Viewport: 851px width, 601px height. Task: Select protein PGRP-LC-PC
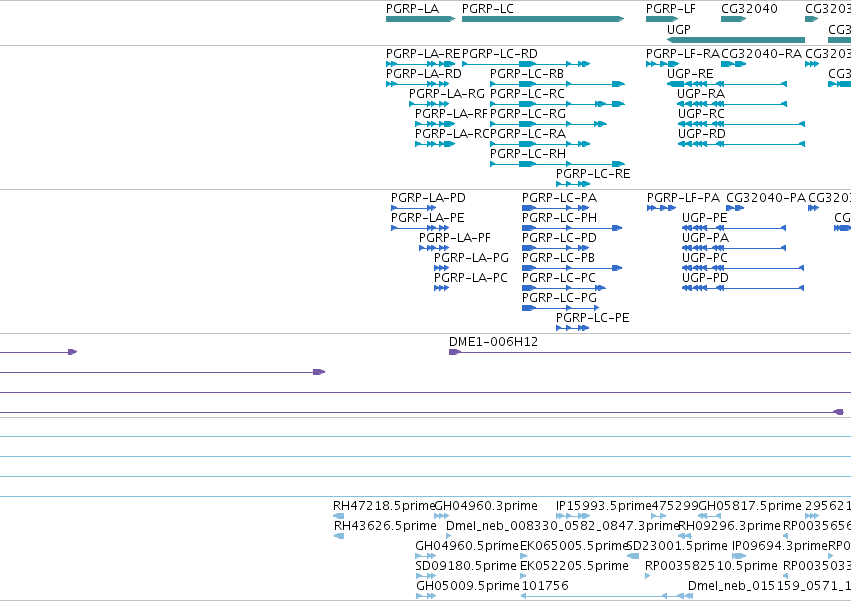click(x=564, y=288)
